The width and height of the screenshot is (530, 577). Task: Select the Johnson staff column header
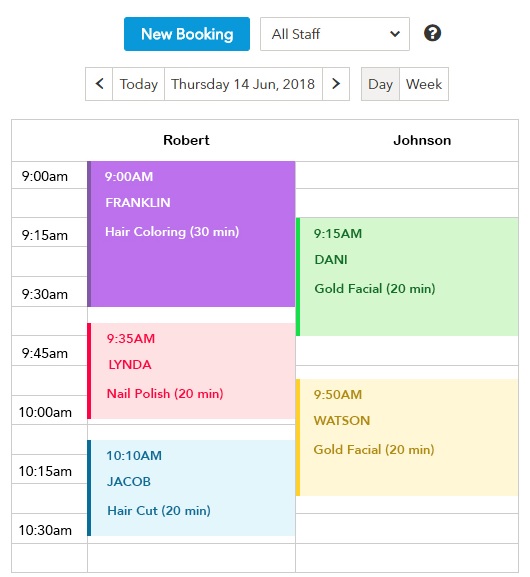click(422, 140)
